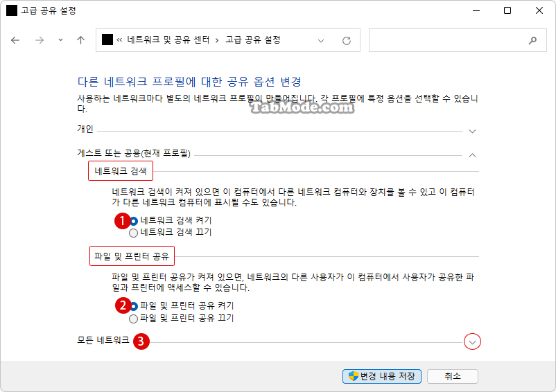
Task: Open the control panel icon in address bar
Action: (107, 39)
